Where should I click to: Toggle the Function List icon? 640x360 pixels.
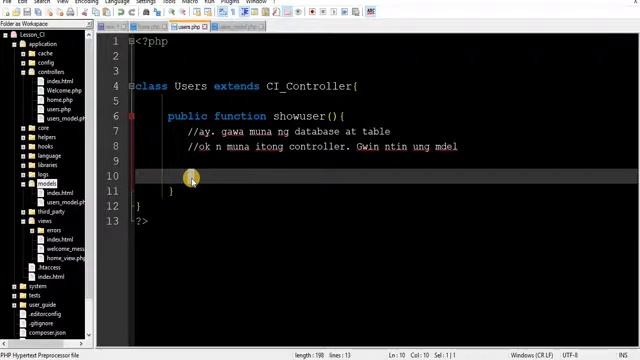pyautogui.click(x=276, y=12)
